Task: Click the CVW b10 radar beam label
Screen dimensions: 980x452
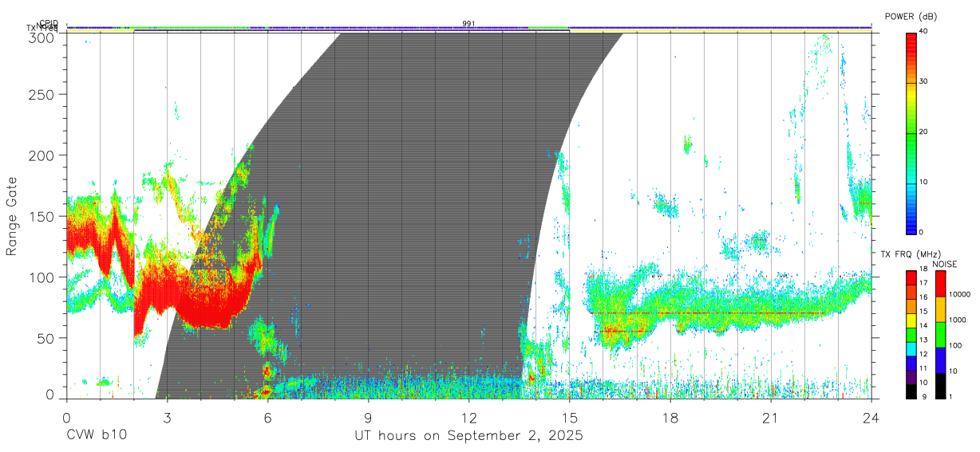Action: coord(96,436)
